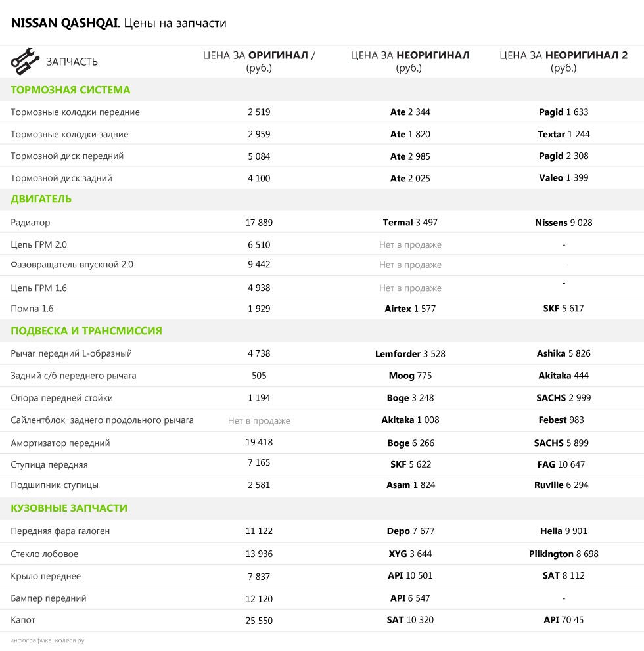
Task: Click the wrench and screwdriver icon
Action: tap(26, 62)
